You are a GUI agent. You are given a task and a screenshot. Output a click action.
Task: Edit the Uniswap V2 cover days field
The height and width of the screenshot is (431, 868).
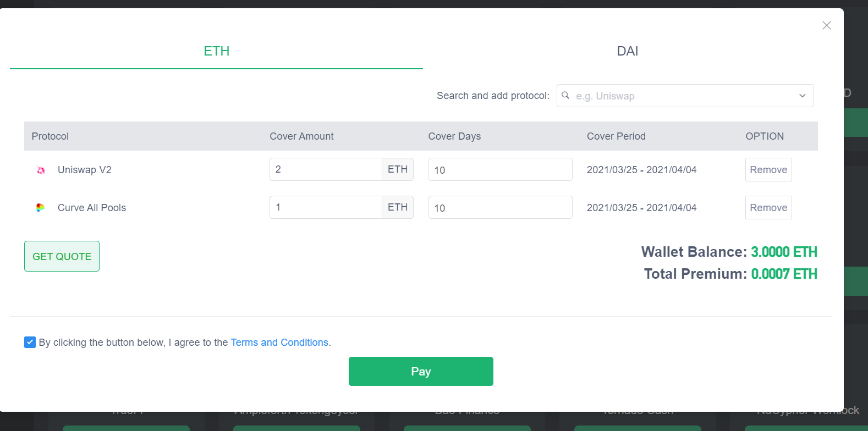500,169
